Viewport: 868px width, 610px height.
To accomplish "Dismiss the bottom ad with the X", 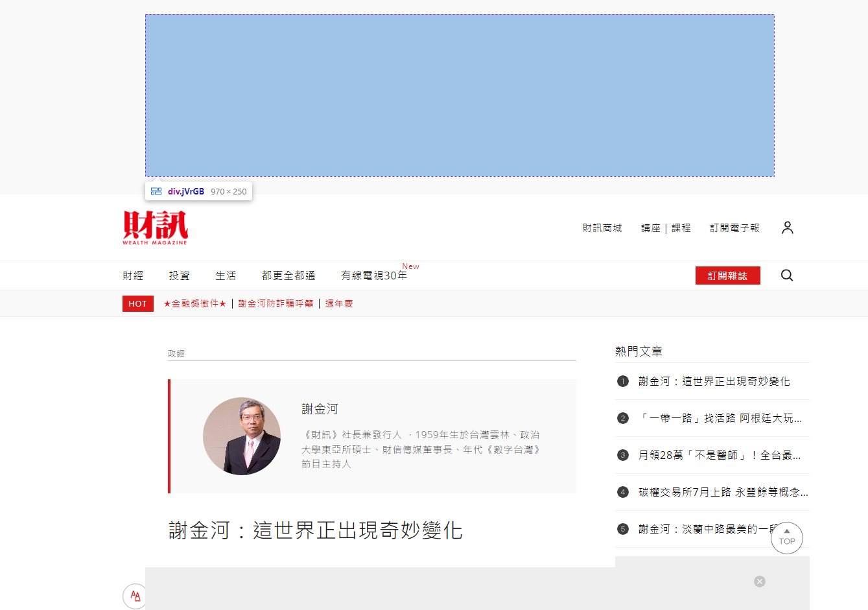I will [x=759, y=581].
